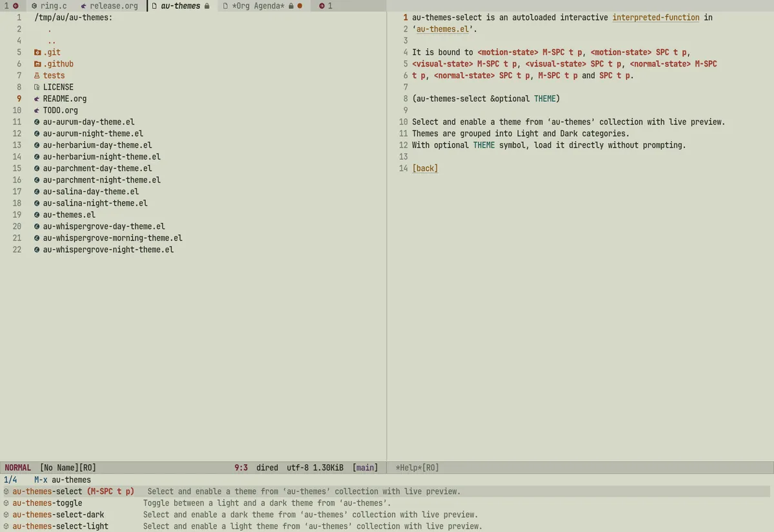Select au-parchment-night-theme.el file name
The image size is (774, 532).
[x=102, y=180]
